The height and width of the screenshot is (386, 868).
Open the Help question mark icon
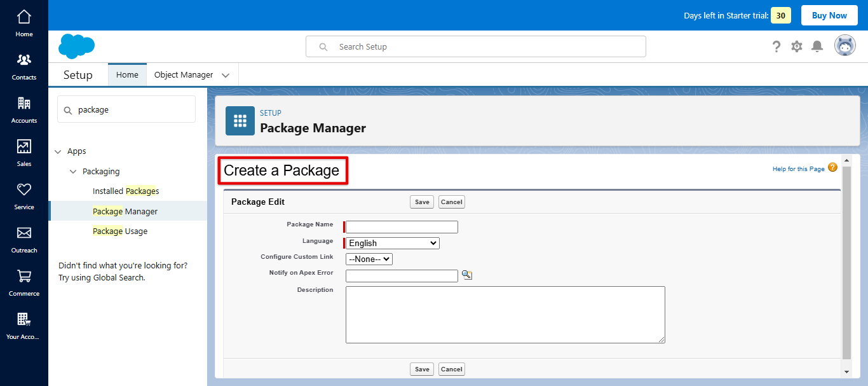(776, 46)
